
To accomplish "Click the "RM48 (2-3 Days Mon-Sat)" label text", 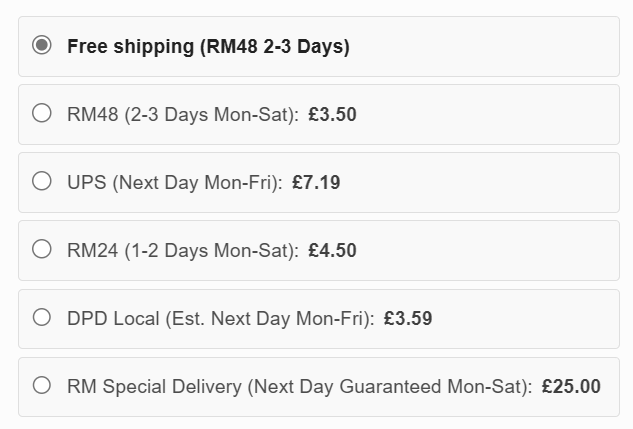I will [183, 115].
